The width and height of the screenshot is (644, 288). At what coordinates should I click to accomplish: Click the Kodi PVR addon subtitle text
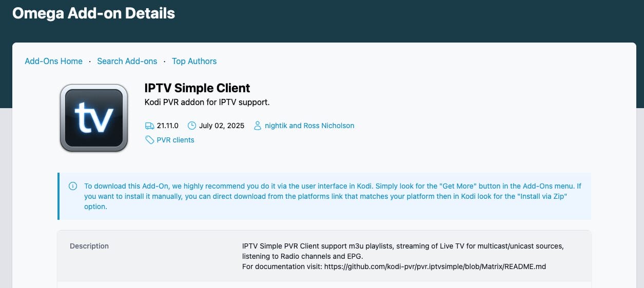click(207, 102)
